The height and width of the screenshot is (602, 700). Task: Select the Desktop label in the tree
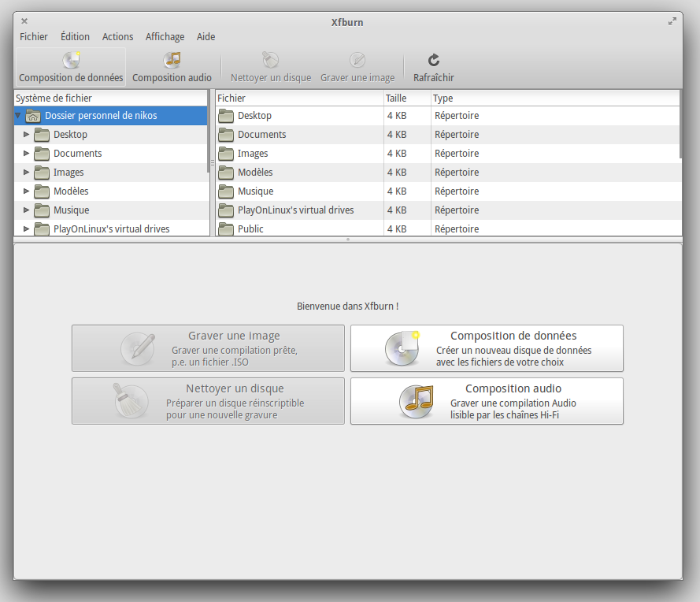point(71,135)
